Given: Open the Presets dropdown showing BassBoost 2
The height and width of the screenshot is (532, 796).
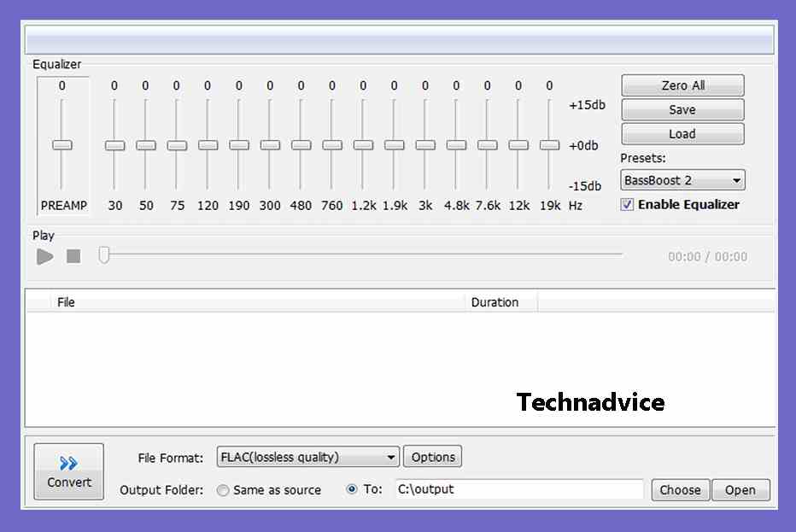Looking at the screenshot, I should [x=682, y=180].
